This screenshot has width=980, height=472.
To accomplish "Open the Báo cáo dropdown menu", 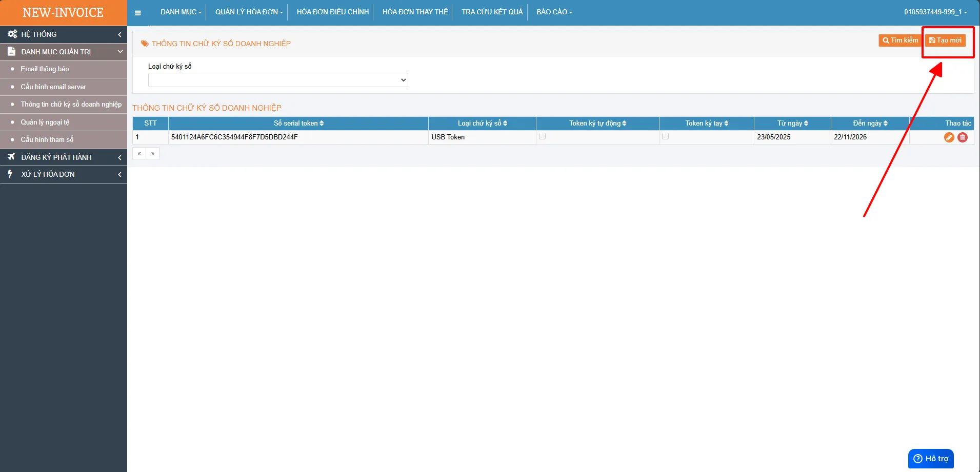I will pos(554,12).
